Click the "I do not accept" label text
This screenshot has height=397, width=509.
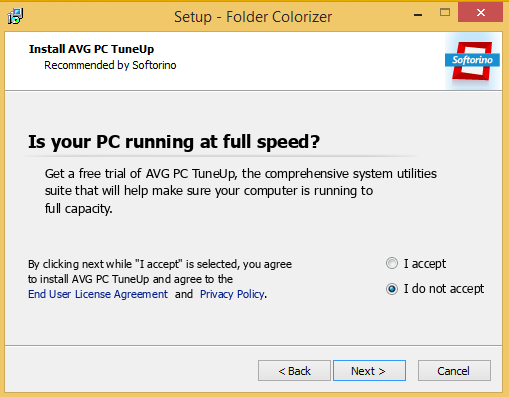[x=444, y=289]
